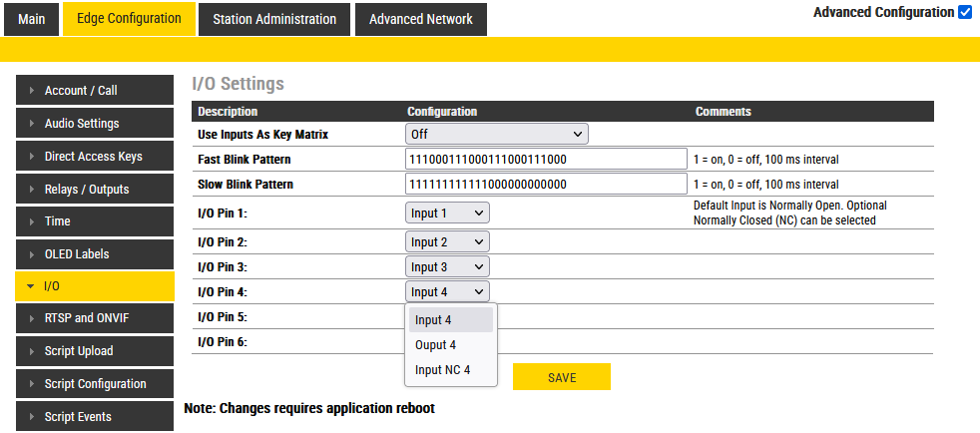
Task: Open RTSP and ONVIF sidebar item
Action: tap(95, 318)
